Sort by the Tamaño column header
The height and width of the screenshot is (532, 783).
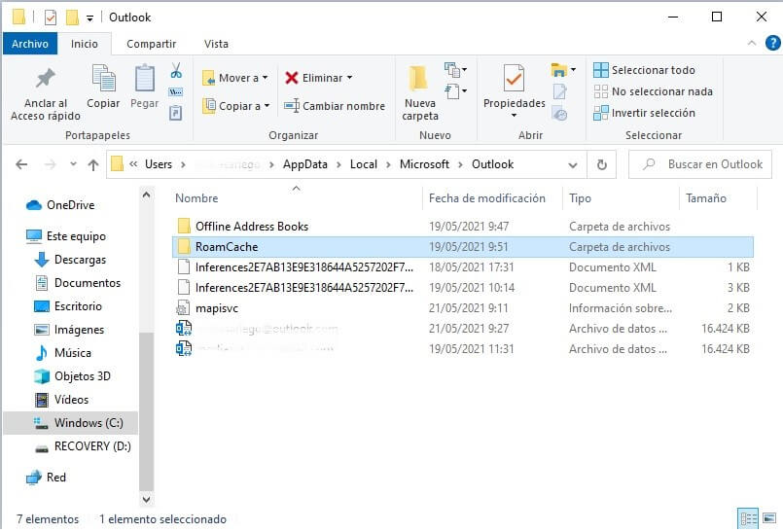click(705, 198)
